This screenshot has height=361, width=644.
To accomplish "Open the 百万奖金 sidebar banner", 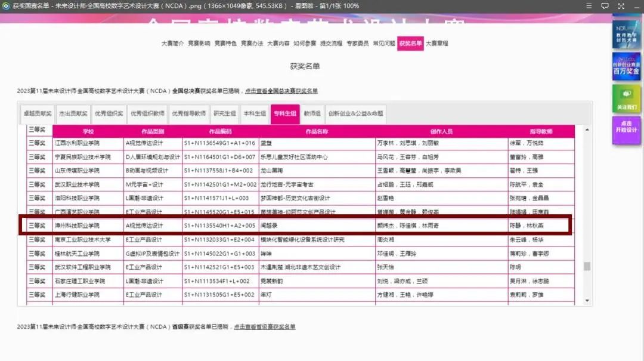I will 626,67.
